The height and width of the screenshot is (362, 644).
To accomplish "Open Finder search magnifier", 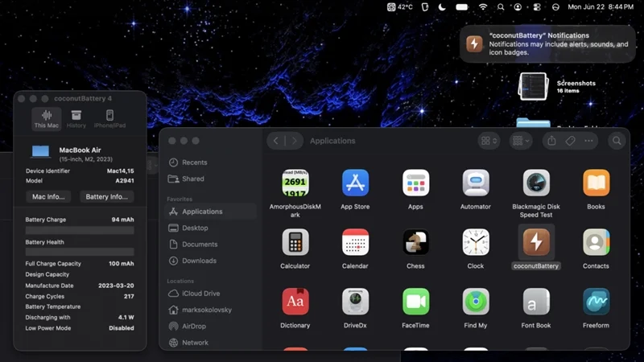I will point(617,141).
